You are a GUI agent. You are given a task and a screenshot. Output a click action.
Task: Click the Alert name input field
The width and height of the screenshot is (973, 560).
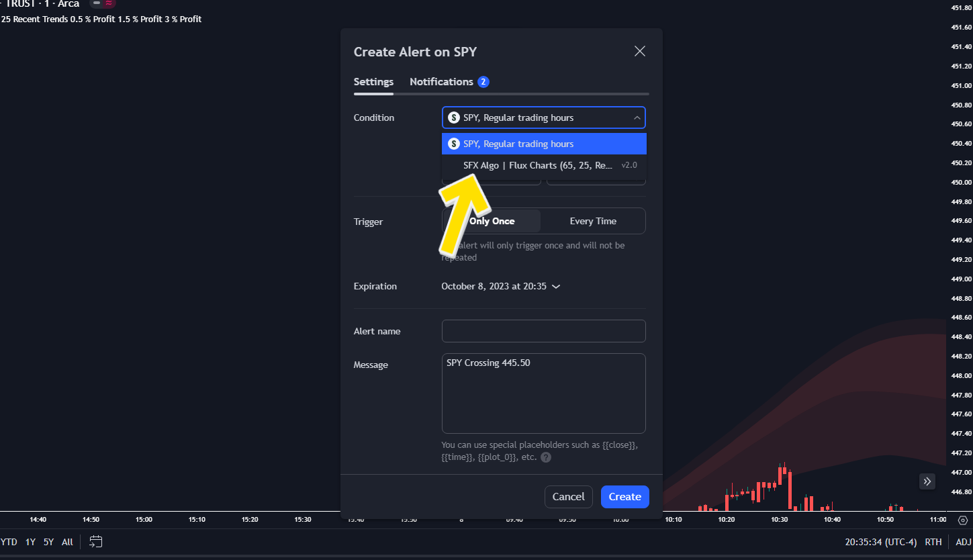(x=543, y=331)
